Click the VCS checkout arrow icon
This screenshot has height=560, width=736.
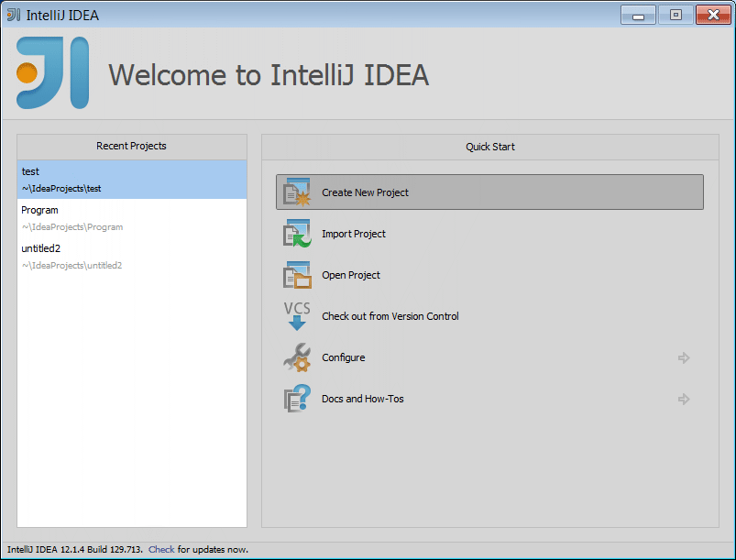[x=297, y=316]
